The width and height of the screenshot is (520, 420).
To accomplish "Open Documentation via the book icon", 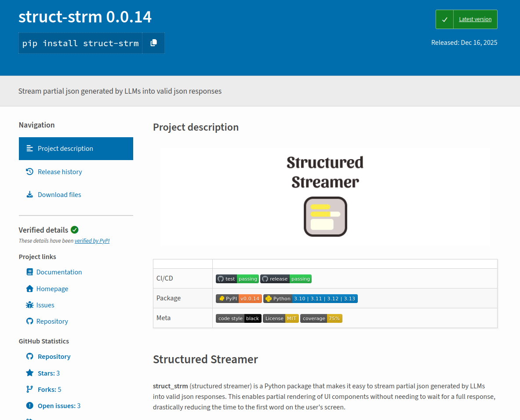I will coord(29,272).
